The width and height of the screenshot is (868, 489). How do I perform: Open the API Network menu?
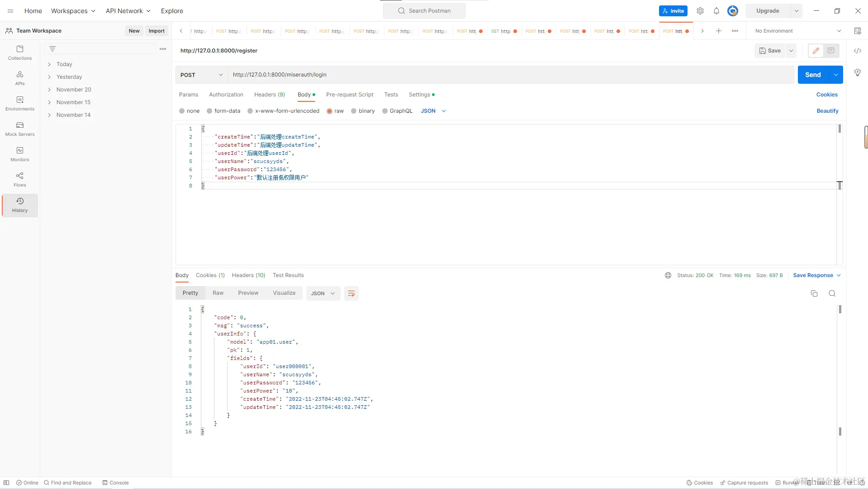tap(128, 11)
